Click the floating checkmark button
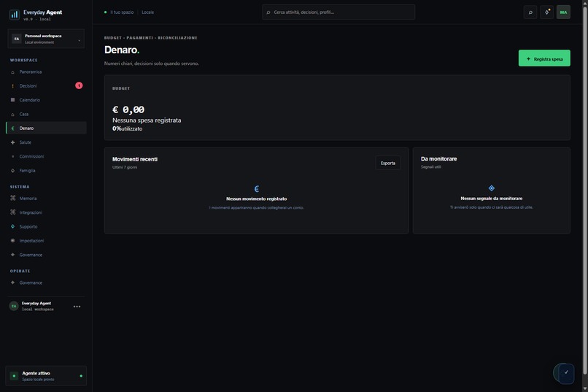Viewport: 588px width, 392px height. click(x=566, y=373)
